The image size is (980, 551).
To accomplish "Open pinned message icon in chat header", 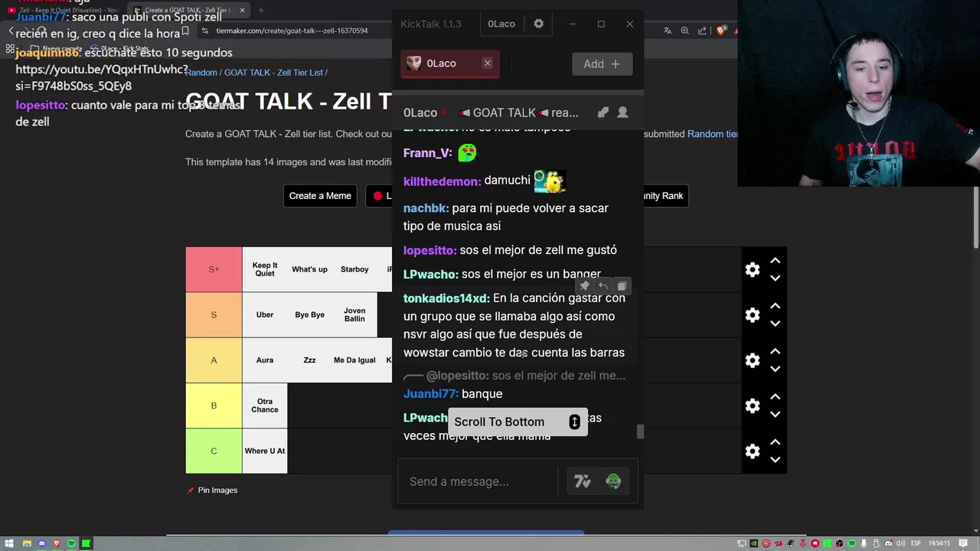I will click(x=603, y=112).
